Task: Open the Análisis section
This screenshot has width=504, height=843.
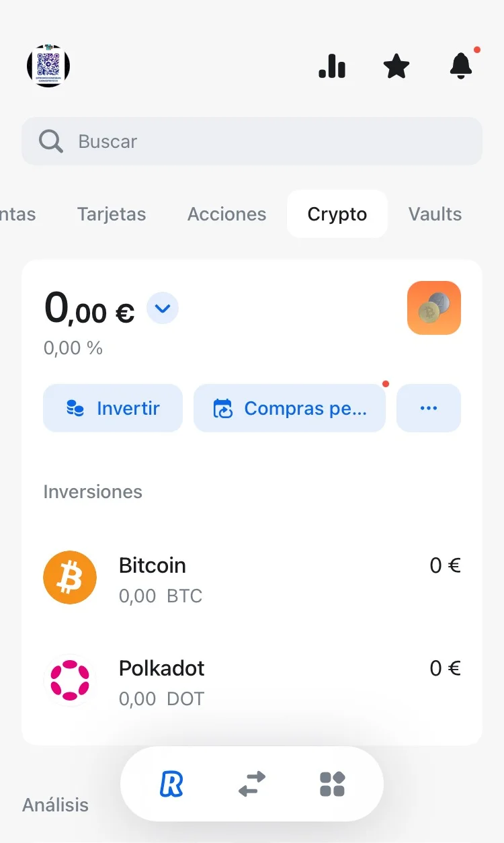Action: click(x=56, y=805)
